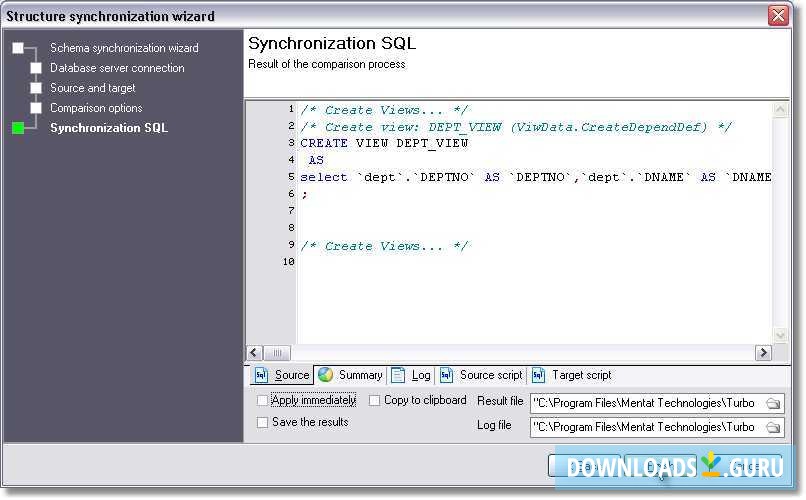Select Source and target step
Image resolution: width=806 pixels, height=500 pixels.
point(93,88)
